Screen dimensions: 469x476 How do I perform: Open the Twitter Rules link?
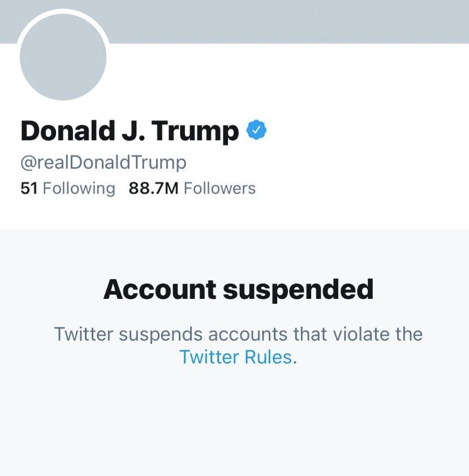pos(236,357)
